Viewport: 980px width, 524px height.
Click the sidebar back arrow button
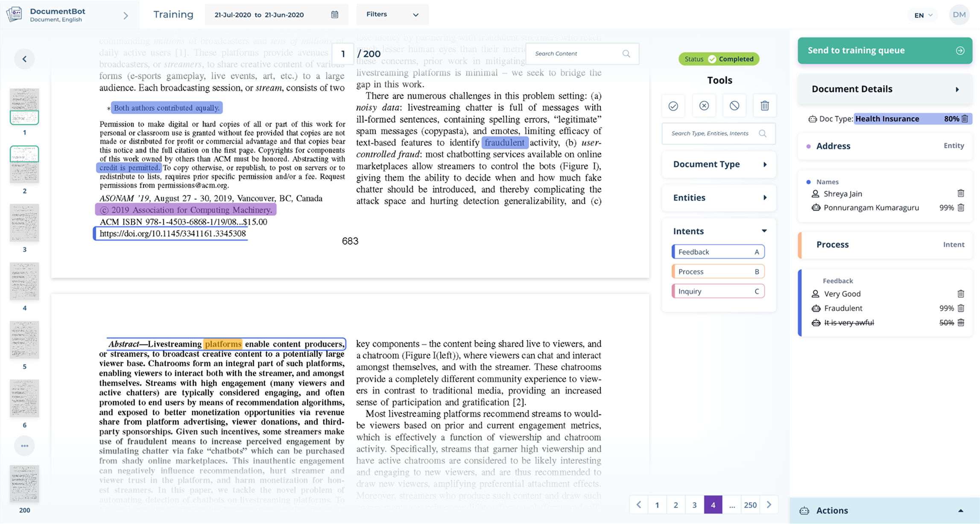point(24,59)
